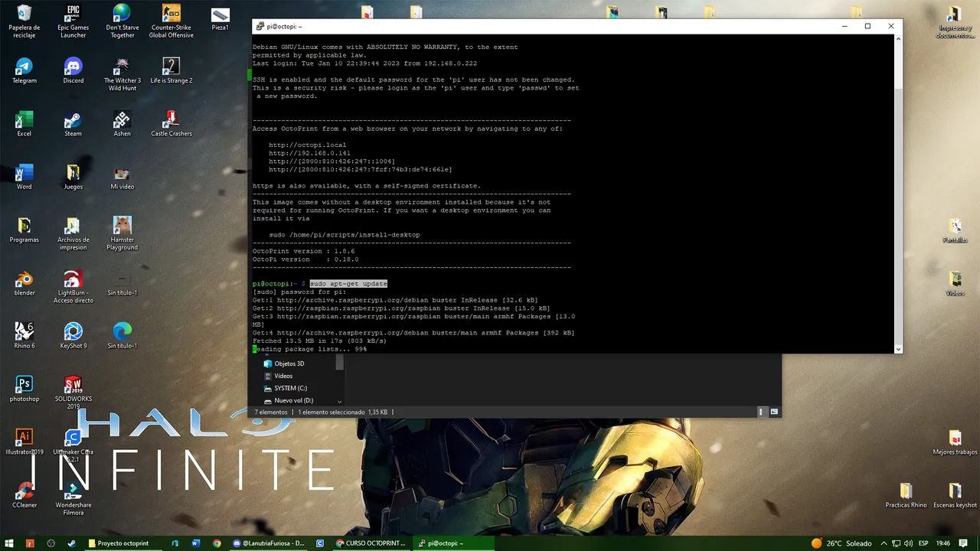
Task: Select the Mi video file icon
Action: click(x=122, y=177)
